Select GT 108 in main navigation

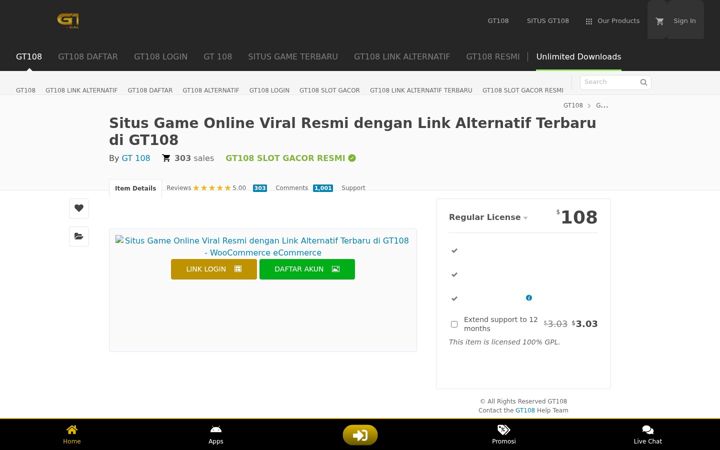click(x=218, y=57)
